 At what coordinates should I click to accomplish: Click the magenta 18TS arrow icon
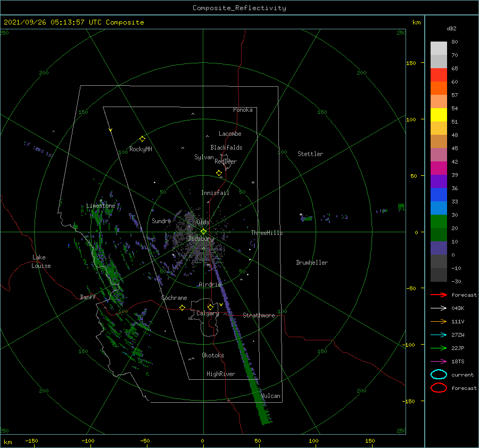439,362
